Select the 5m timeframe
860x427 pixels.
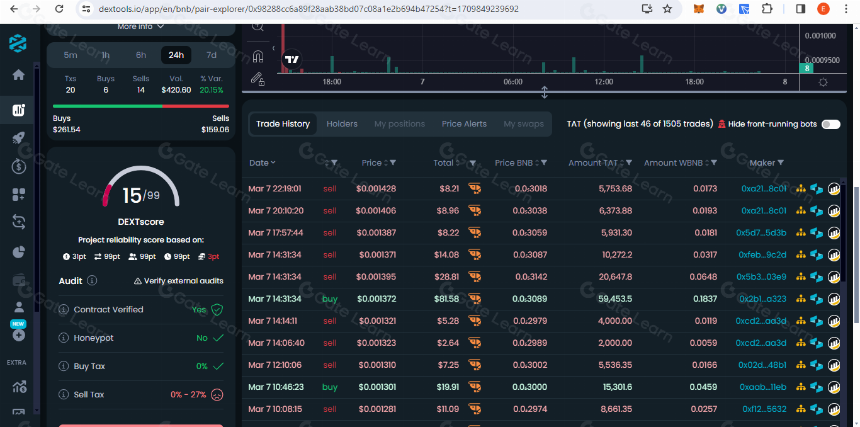coord(71,55)
